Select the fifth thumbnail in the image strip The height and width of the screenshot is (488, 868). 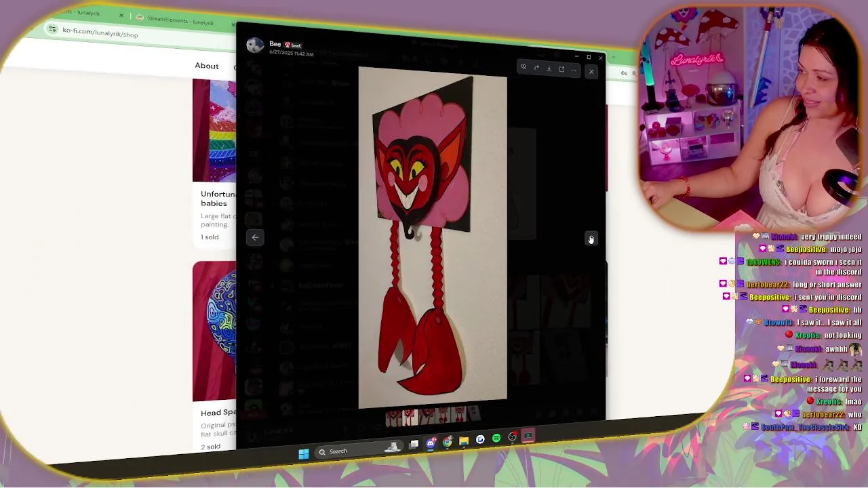[458, 413]
